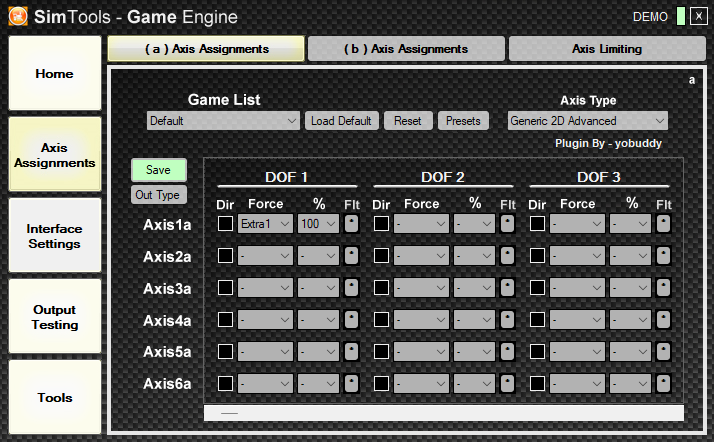Open Output Testing in sidebar
The height and width of the screenshot is (442, 714).
tap(55, 316)
